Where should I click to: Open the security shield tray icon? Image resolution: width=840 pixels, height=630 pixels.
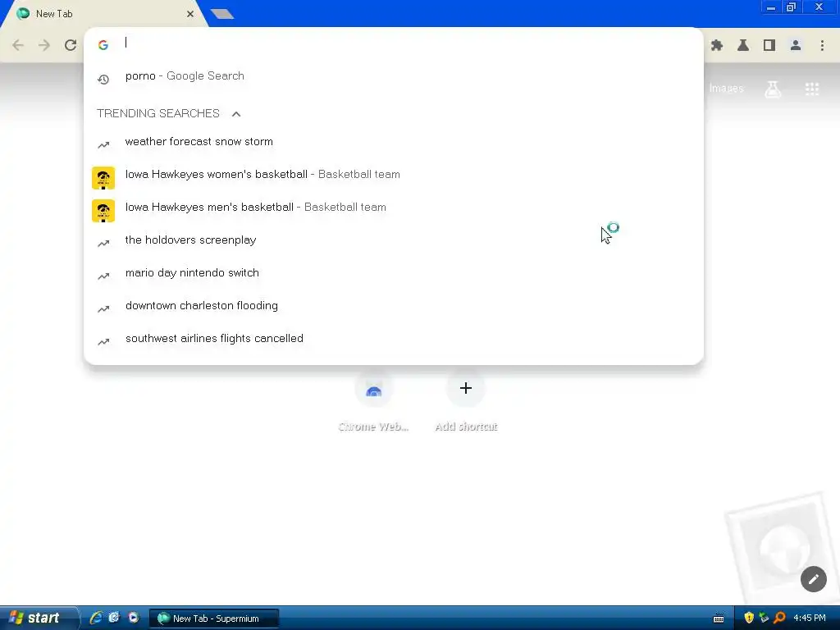748,618
